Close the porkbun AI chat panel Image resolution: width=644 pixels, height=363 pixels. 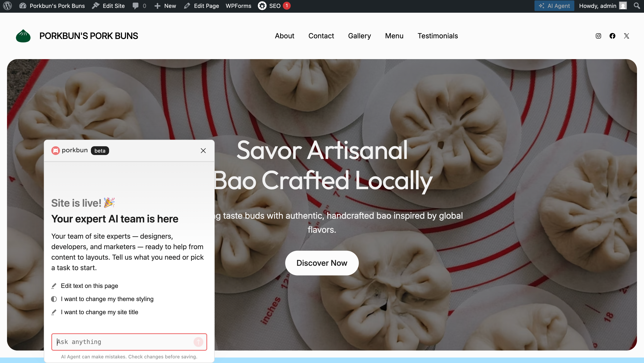pos(203,151)
